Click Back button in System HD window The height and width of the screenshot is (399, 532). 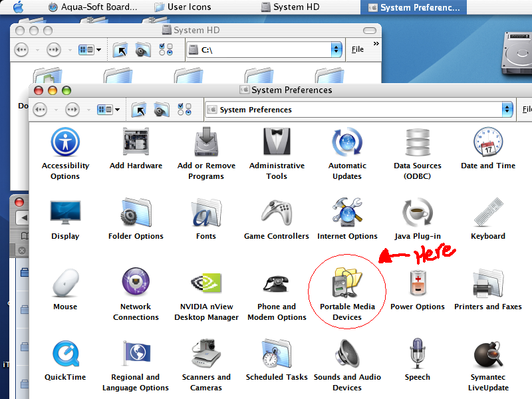[21, 50]
